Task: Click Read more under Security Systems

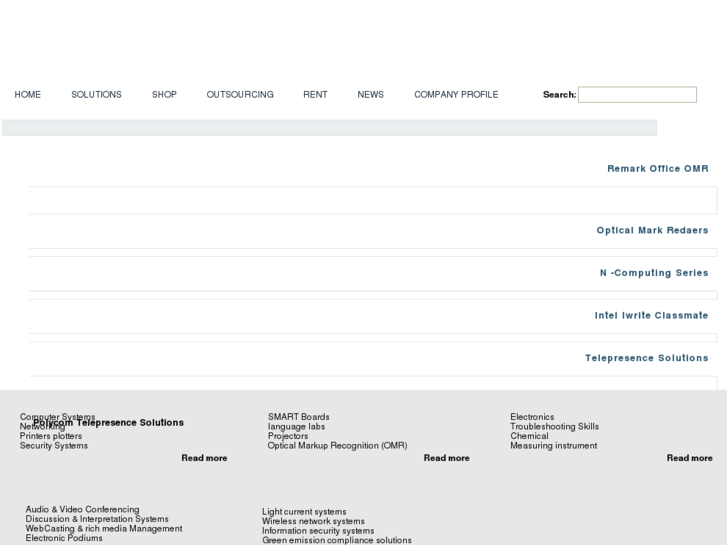Action: pos(204,458)
